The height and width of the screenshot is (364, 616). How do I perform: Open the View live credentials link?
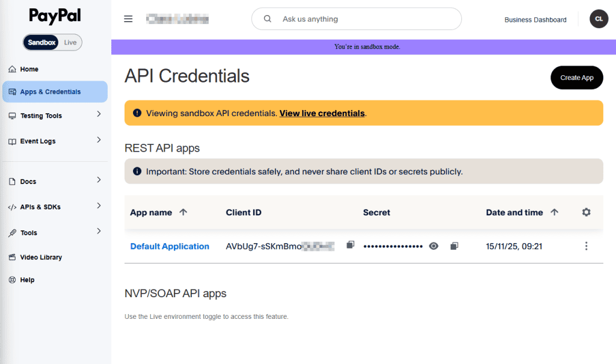pos(322,113)
